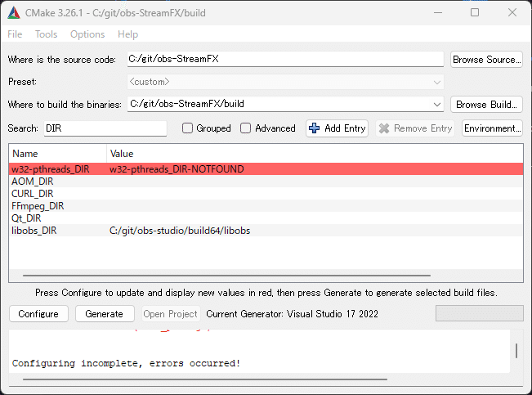
Task: Select the w32-pthreads_DIR row
Action: click(x=266, y=169)
